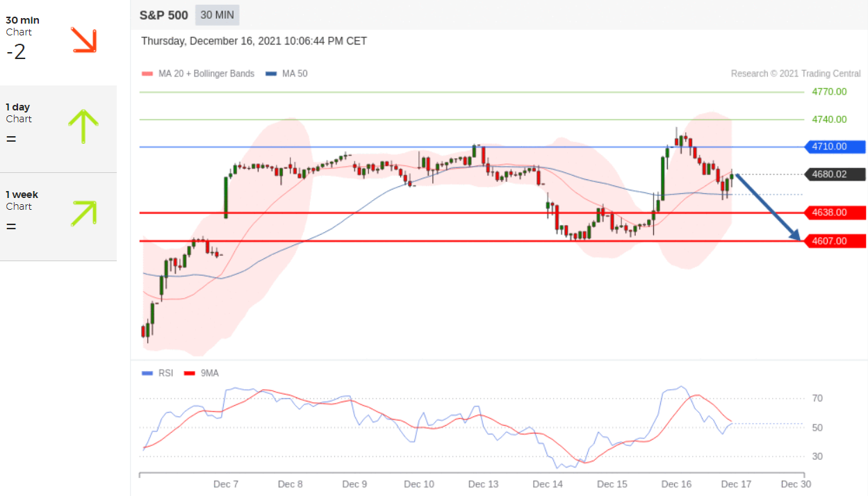
Task: Click the RSI 30 level label
Action: click(x=818, y=456)
